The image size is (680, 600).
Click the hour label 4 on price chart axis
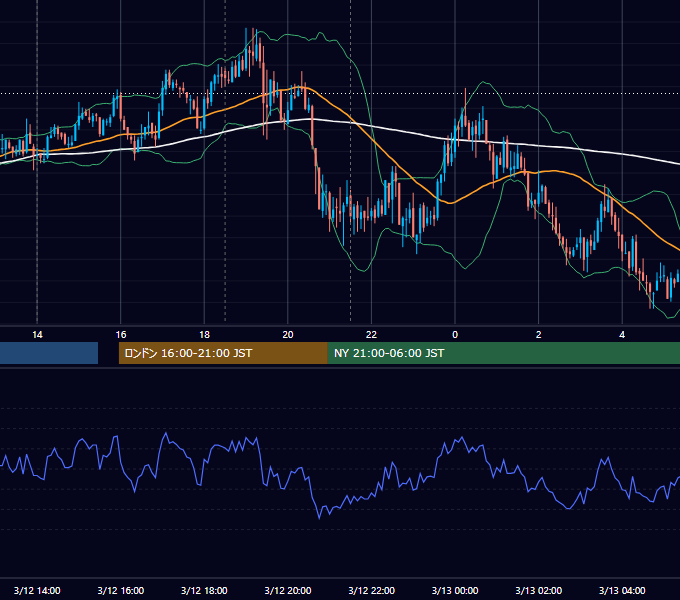click(622, 335)
